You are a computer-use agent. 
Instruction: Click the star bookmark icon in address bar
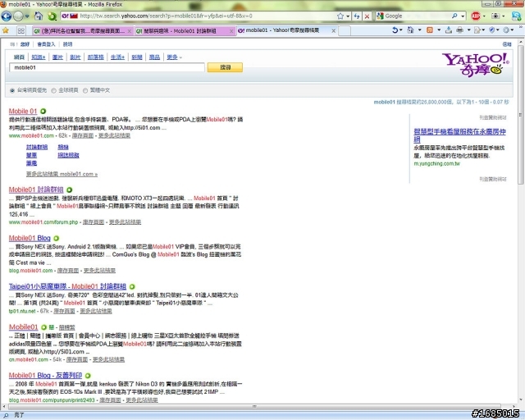pyautogui.click(x=340, y=16)
